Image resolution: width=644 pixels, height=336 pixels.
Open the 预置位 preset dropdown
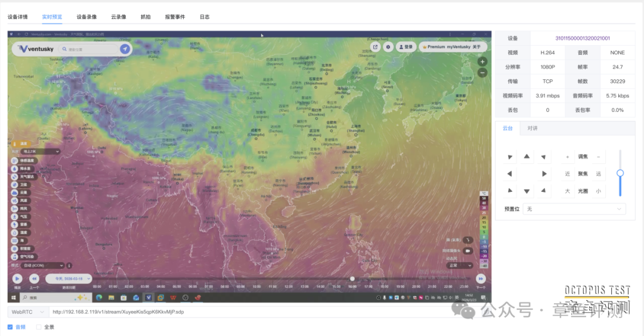(574, 209)
